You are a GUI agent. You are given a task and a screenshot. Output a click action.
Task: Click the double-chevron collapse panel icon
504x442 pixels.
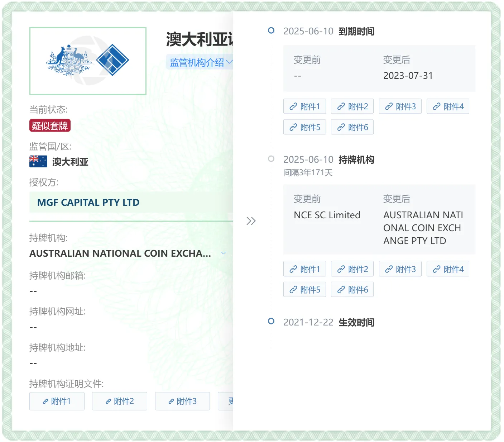[251, 221]
